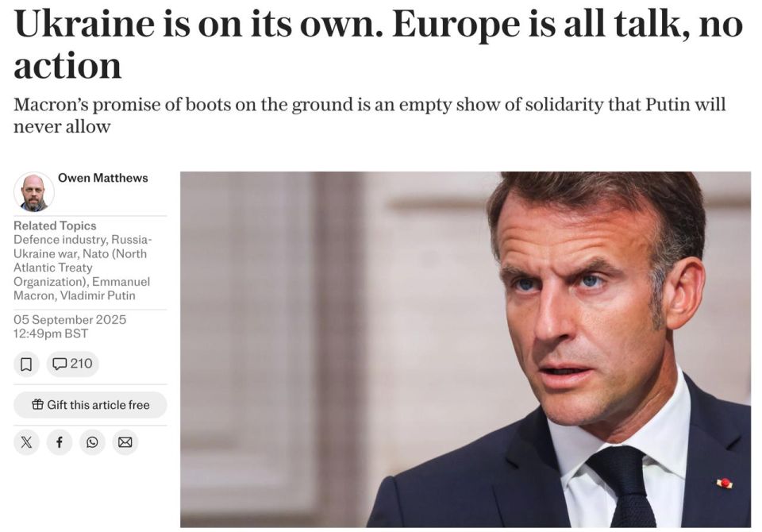The height and width of the screenshot is (532, 762).
Task: Open the comments via the speech bubble icon
Action: [x=60, y=364]
